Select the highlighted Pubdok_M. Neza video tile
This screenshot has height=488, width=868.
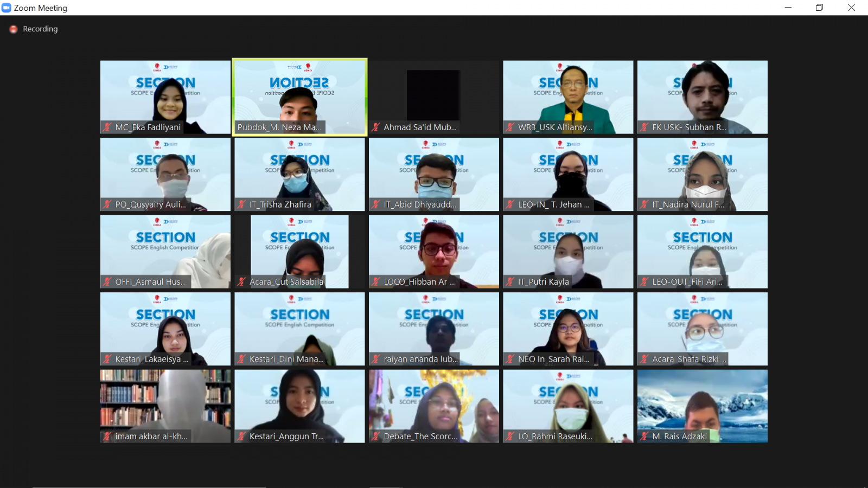pyautogui.click(x=299, y=92)
